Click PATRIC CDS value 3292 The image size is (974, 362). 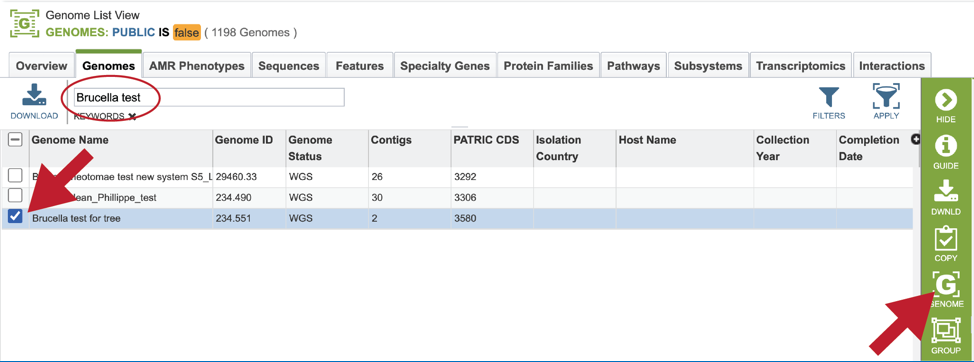coord(464,177)
